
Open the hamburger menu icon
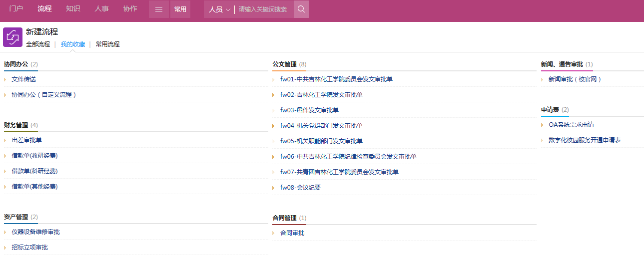click(x=159, y=9)
